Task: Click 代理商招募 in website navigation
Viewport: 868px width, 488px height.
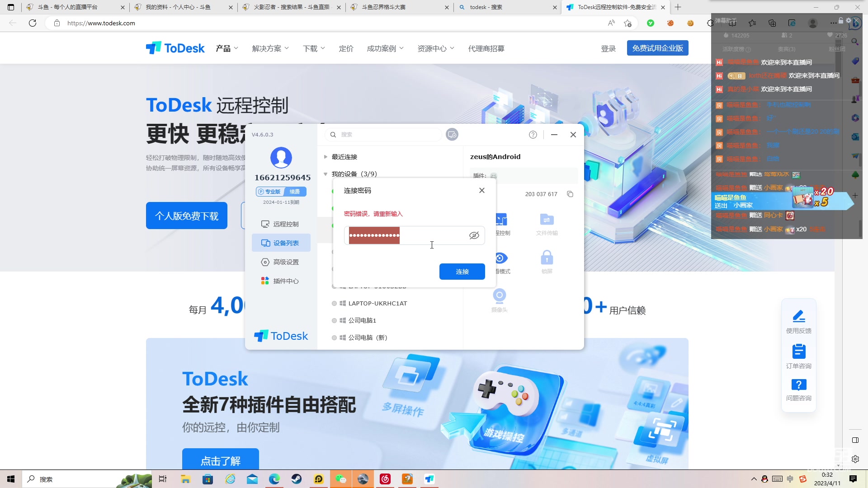Action: 486,48
